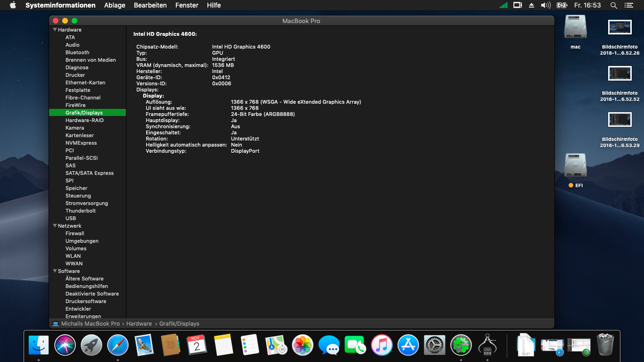Open the Messages speech bubble in Dock

329,345
